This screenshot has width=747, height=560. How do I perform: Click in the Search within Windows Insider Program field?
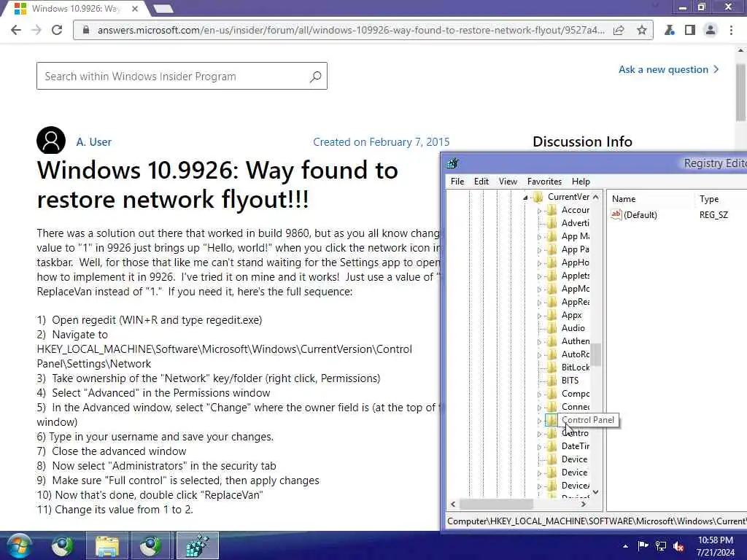point(182,76)
